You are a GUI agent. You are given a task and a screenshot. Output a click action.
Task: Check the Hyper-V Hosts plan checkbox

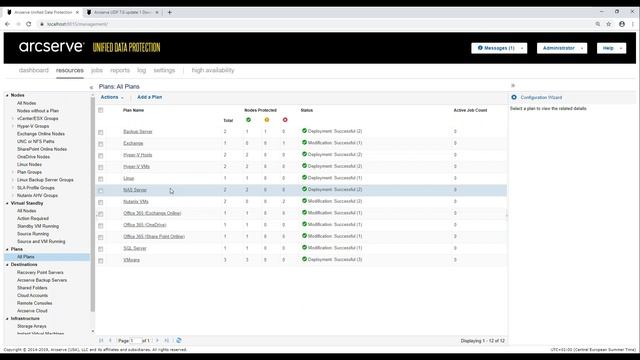pyautogui.click(x=101, y=156)
